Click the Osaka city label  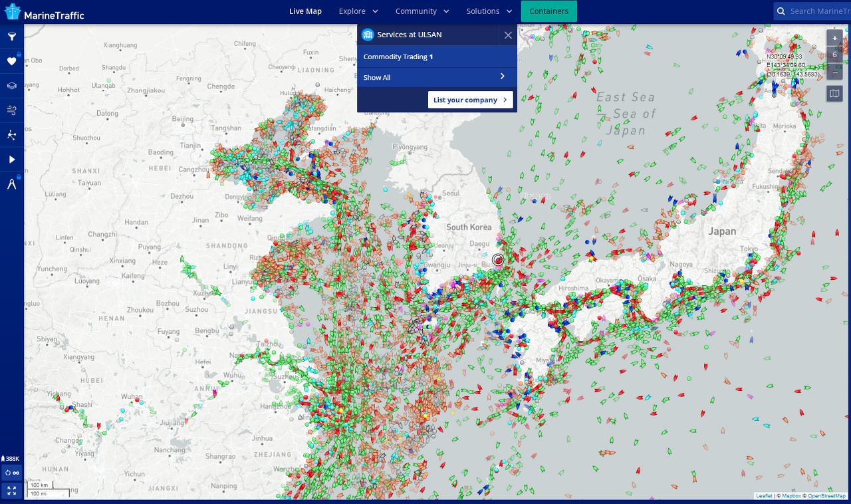coord(647,279)
